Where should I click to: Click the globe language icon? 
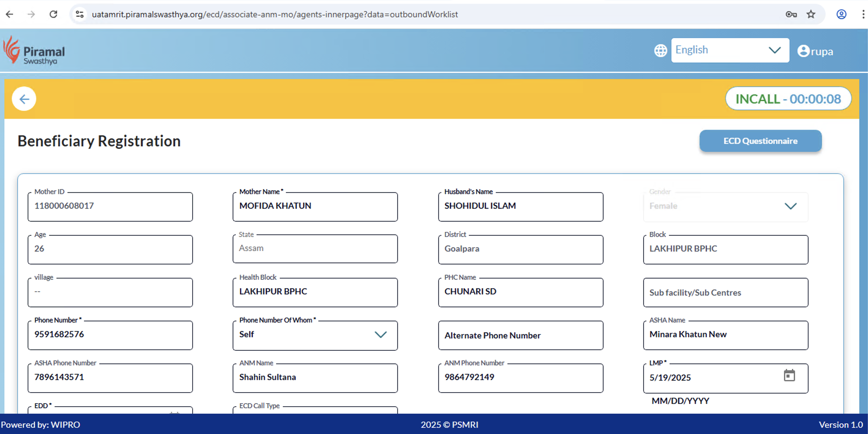660,51
